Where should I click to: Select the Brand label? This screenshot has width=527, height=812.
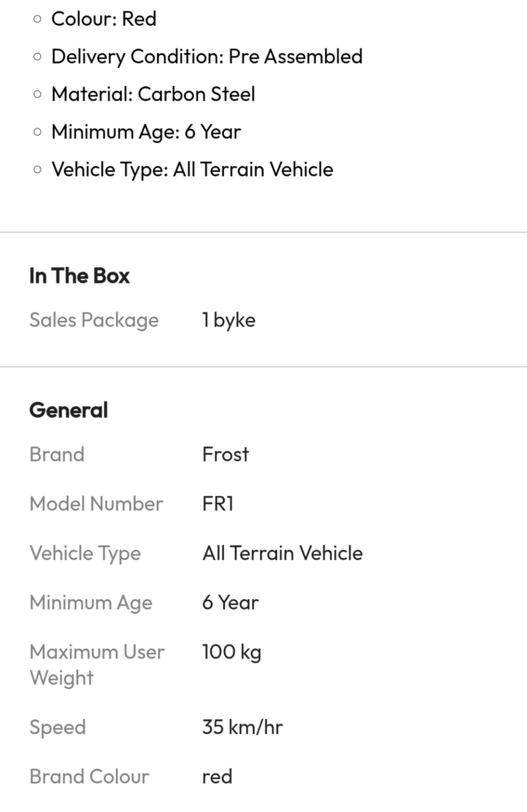coord(57,454)
